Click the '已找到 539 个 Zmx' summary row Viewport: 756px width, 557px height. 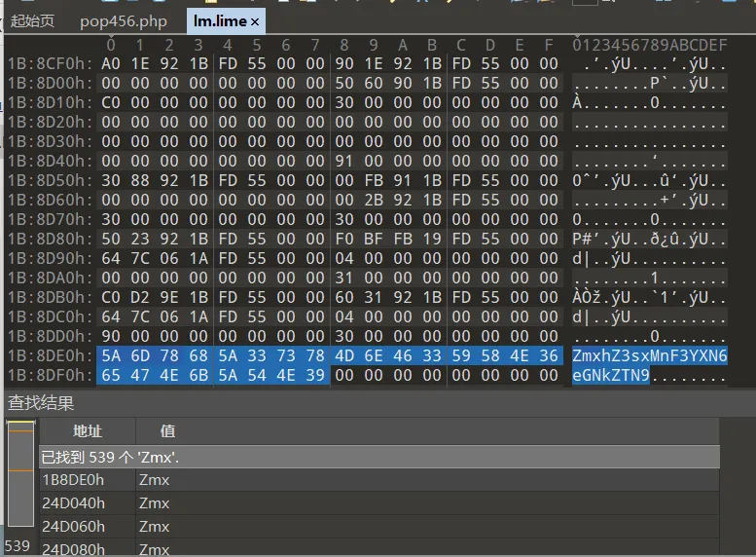[378, 457]
